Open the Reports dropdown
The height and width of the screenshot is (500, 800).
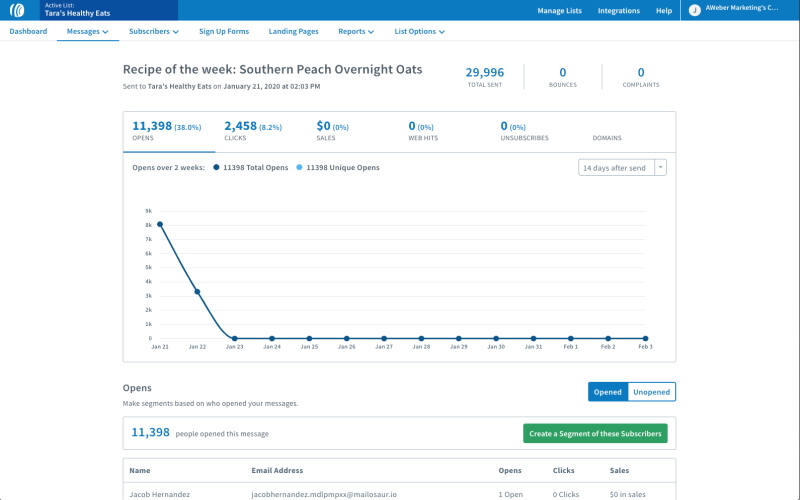(x=356, y=32)
